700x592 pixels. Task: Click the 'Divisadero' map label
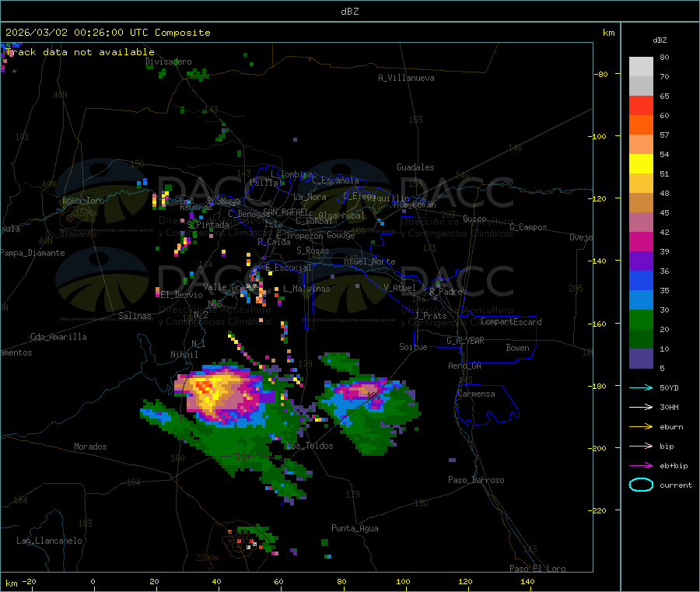(x=168, y=61)
